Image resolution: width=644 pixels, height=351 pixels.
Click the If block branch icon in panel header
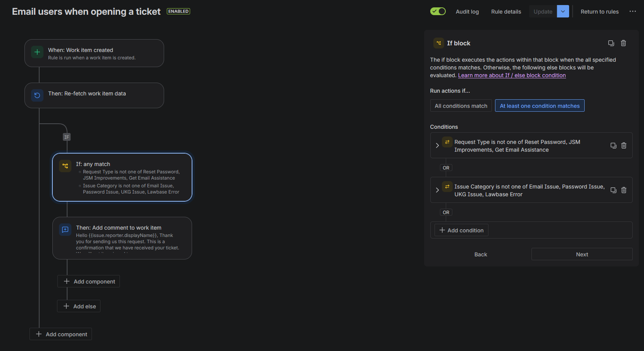pyautogui.click(x=439, y=43)
